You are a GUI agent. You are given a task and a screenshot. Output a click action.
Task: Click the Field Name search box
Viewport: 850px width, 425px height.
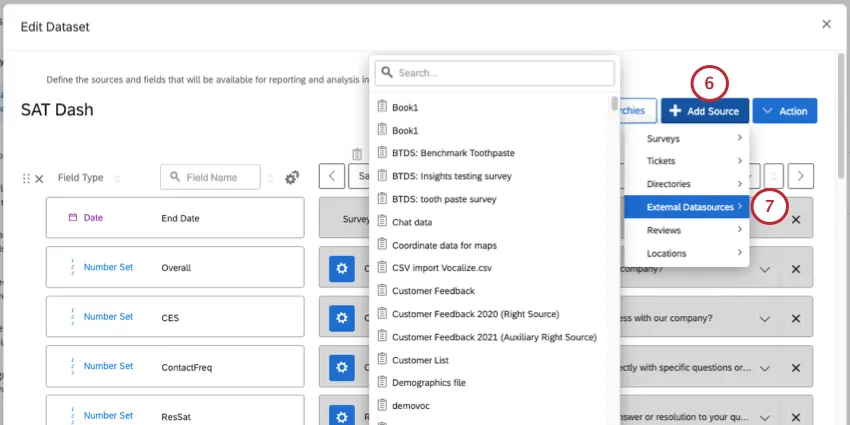coord(210,177)
